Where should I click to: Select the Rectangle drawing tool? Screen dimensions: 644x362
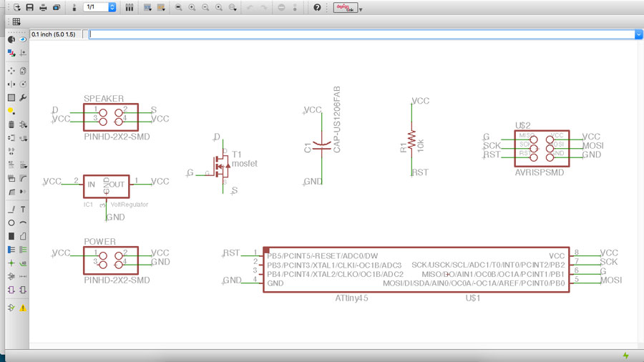click(11, 236)
